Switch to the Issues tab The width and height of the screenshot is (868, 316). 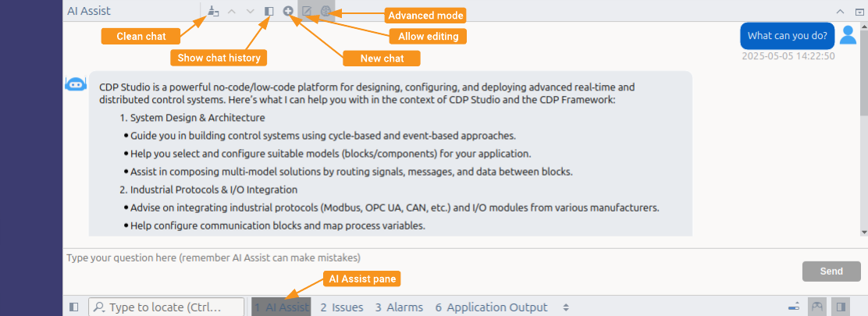point(342,307)
